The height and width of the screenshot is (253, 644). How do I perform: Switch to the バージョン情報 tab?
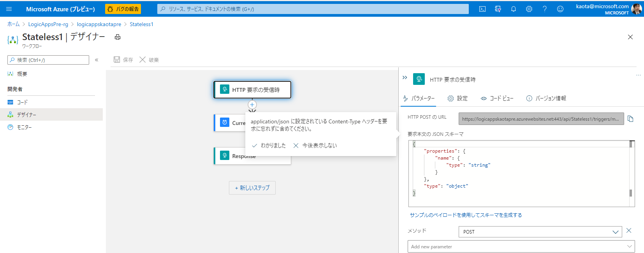[x=546, y=98]
